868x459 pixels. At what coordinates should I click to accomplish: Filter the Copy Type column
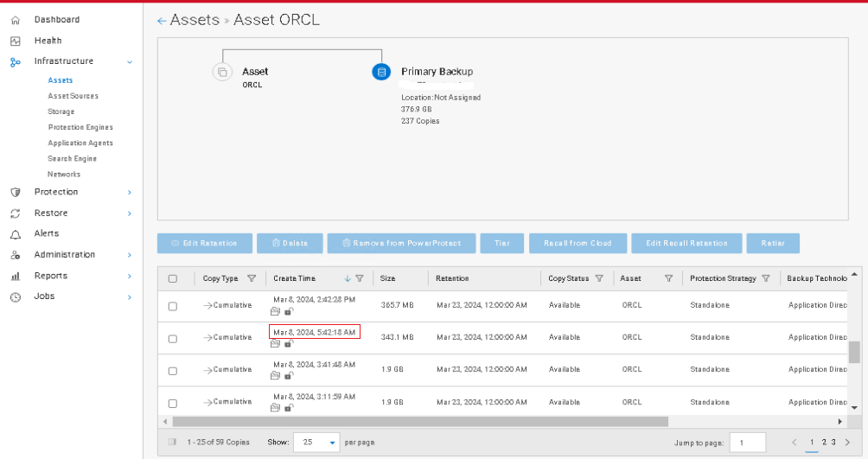click(x=252, y=278)
